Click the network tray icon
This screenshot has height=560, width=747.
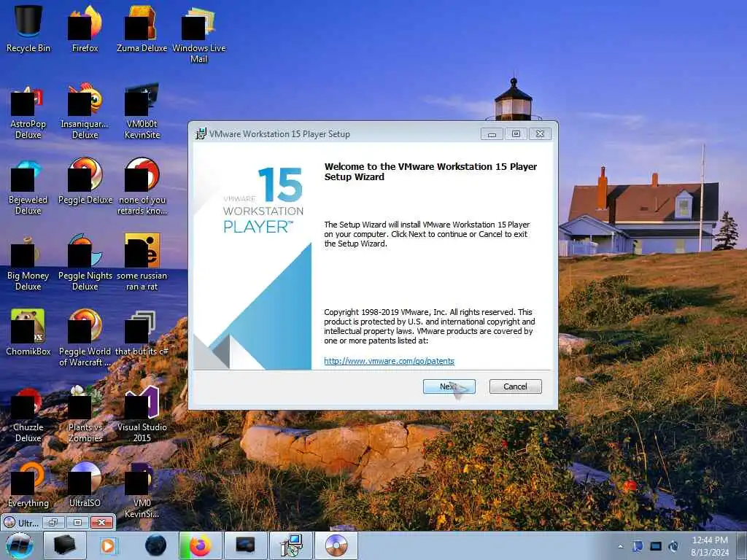pos(638,546)
